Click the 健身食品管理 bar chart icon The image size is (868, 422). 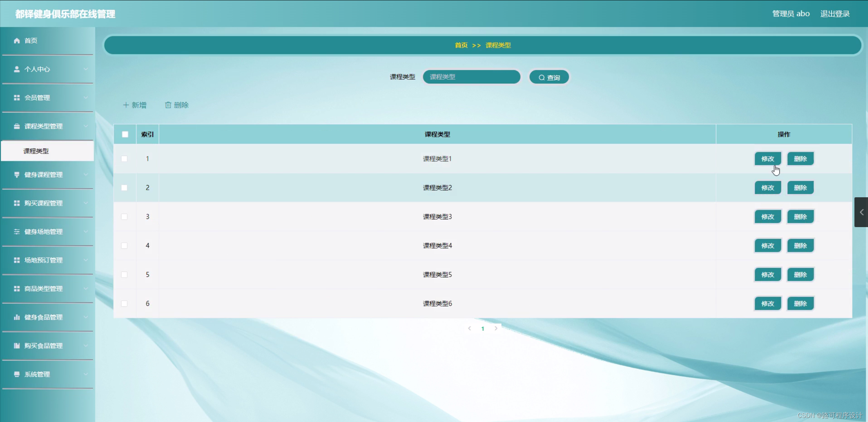17,317
